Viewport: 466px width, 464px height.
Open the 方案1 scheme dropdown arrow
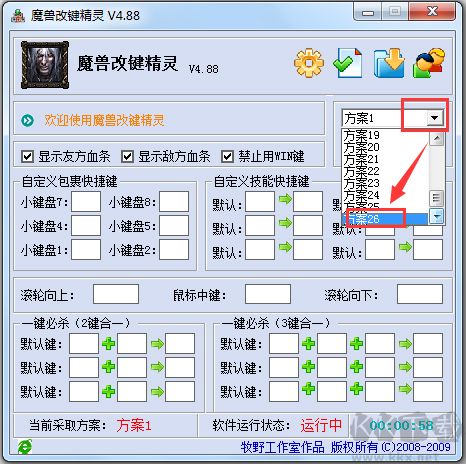[x=434, y=118]
